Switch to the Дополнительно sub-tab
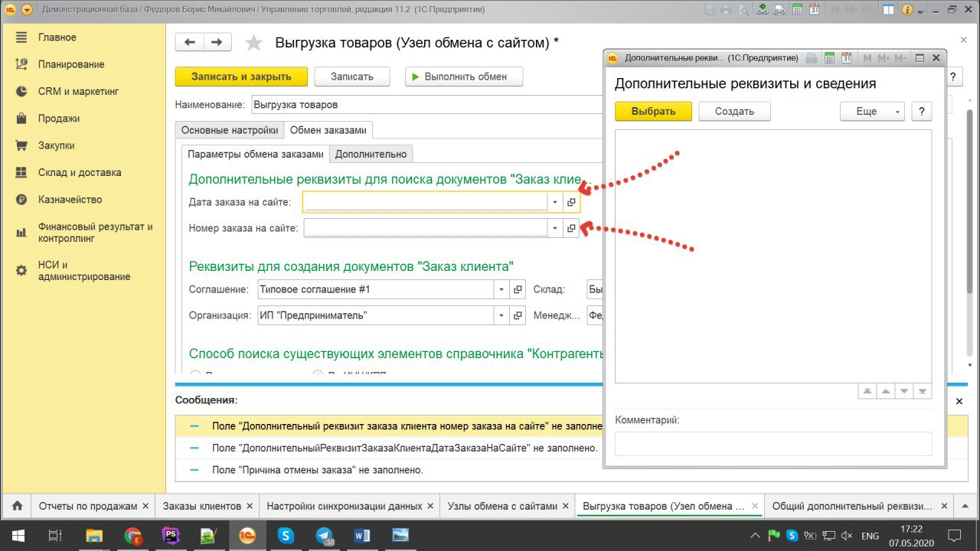The image size is (980, 551). [x=371, y=154]
